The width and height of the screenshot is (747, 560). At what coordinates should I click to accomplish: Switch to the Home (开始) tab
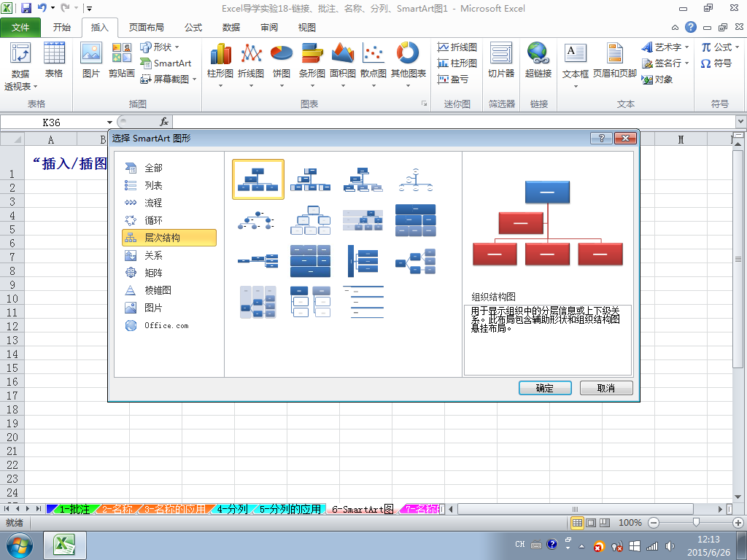click(x=62, y=28)
